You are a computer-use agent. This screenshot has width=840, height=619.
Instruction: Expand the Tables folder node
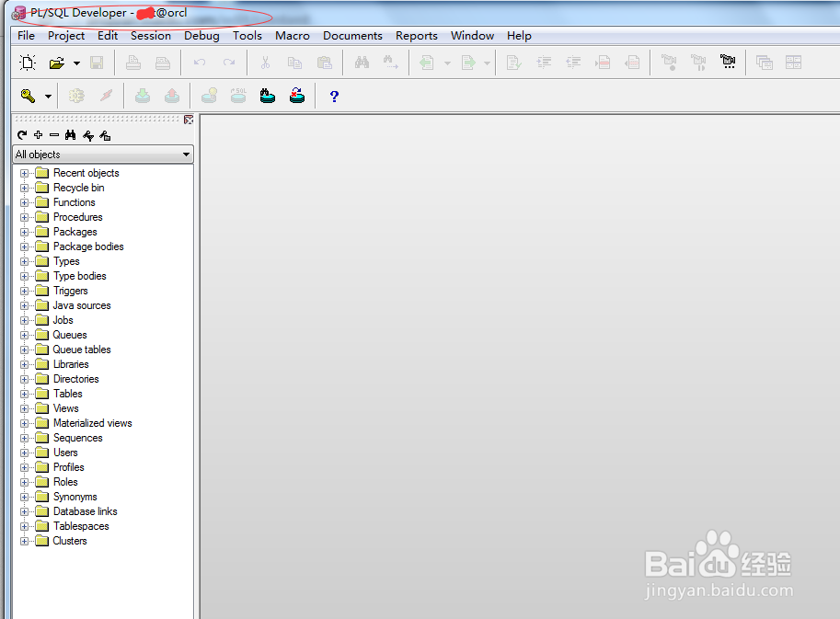[x=24, y=394]
